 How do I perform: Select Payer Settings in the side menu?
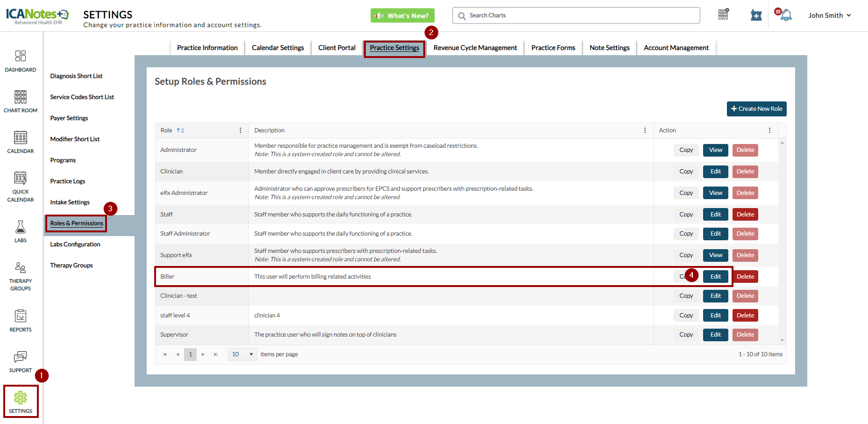69,118
